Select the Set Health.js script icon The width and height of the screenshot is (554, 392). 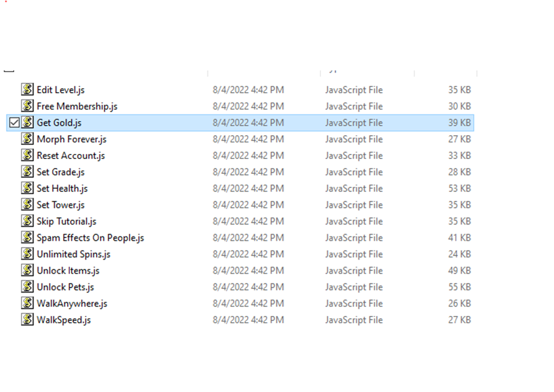(27, 189)
